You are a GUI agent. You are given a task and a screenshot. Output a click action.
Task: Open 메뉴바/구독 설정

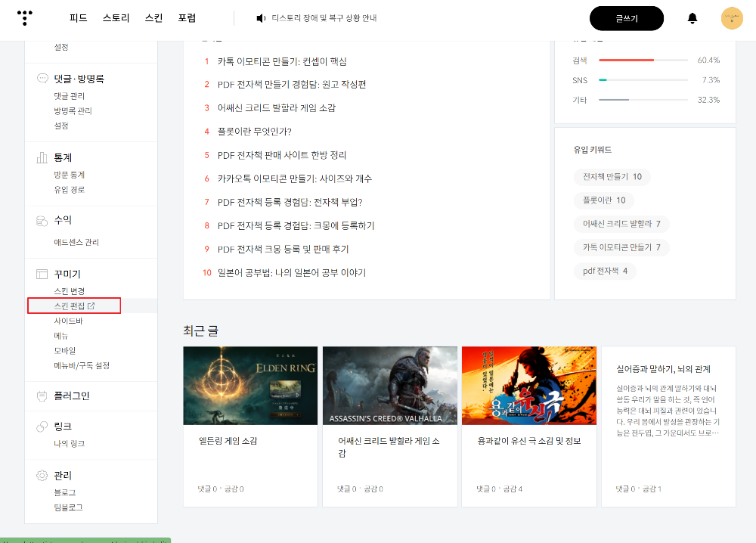[82, 365]
